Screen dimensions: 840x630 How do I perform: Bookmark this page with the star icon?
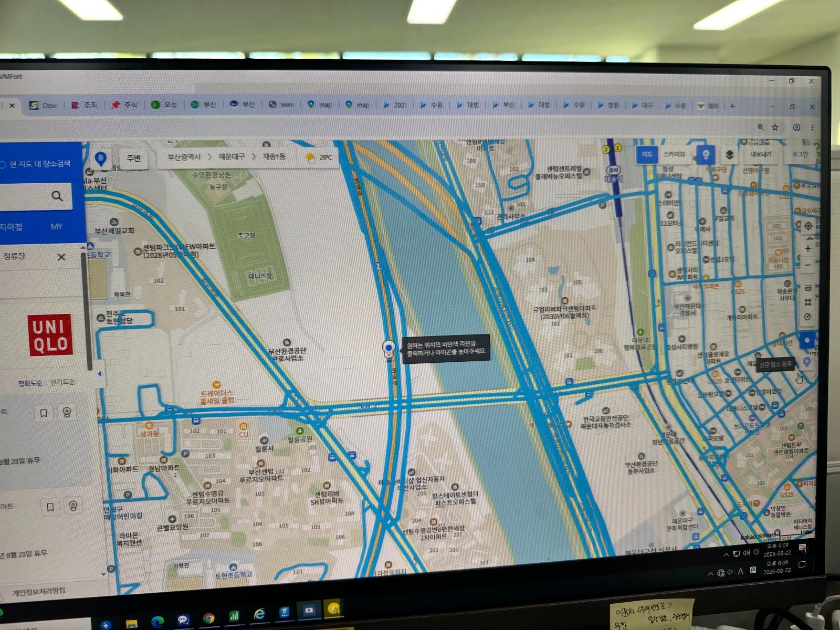(x=775, y=128)
